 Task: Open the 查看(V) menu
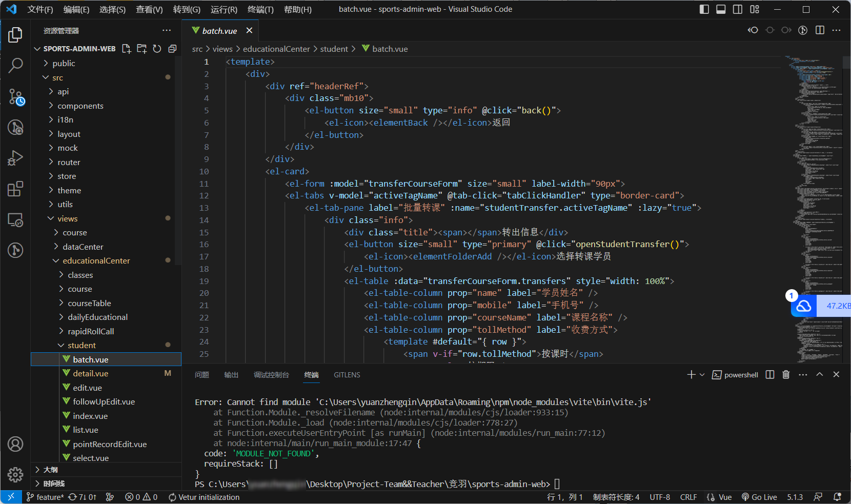click(149, 10)
